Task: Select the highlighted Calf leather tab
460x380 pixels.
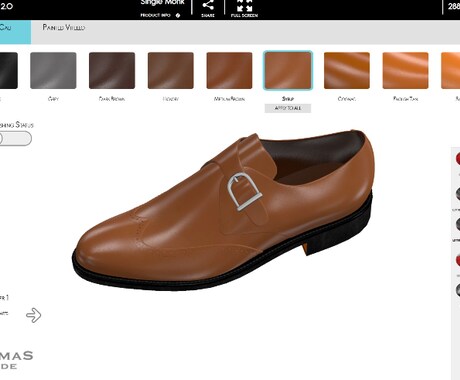Action: (15, 32)
